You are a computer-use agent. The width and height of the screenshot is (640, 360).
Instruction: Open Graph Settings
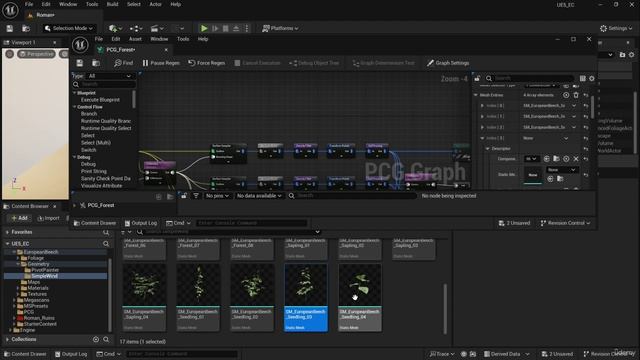click(x=448, y=63)
